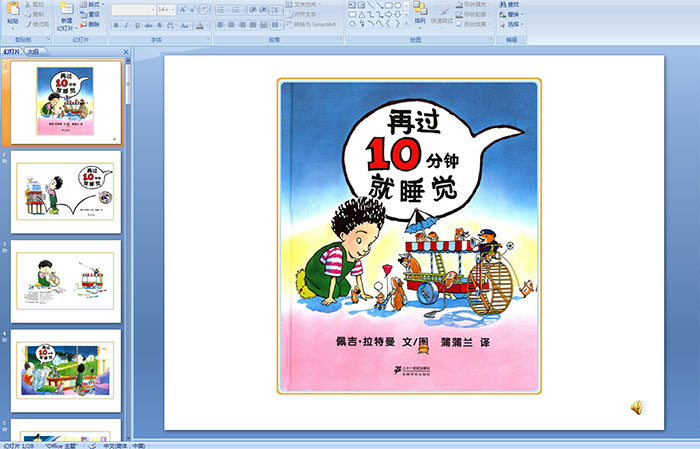700x449 pixels.
Task: Open the Drawing group dialog launcher
Action: (491, 39)
